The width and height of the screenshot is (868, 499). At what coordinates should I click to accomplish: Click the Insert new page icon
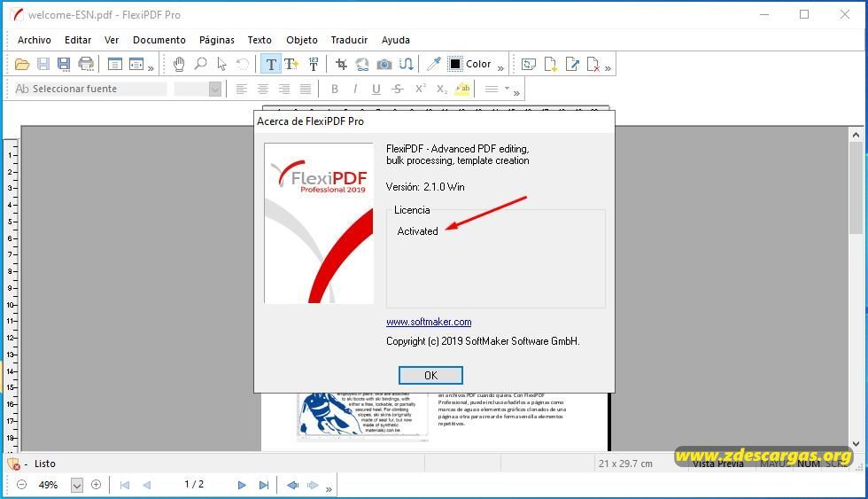tap(550, 64)
